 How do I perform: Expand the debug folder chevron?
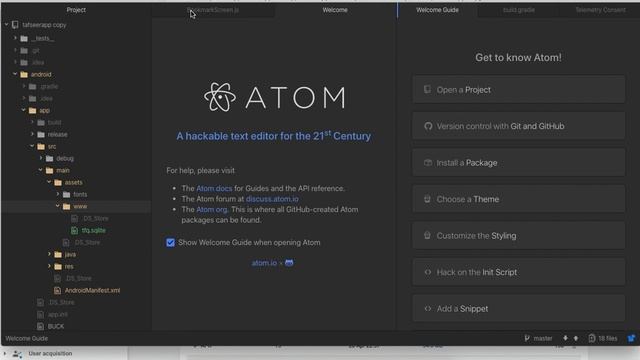pyautogui.click(x=41, y=158)
